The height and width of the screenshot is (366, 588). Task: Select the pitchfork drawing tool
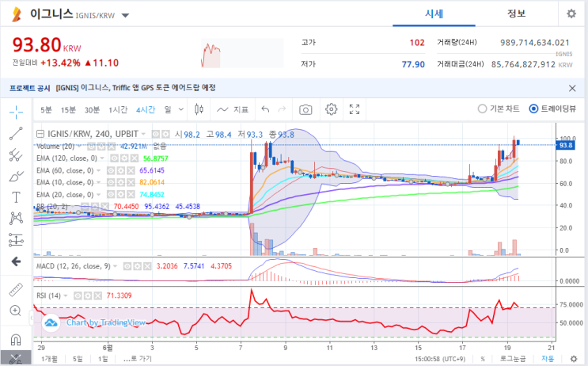pyautogui.click(x=16, y=154)
